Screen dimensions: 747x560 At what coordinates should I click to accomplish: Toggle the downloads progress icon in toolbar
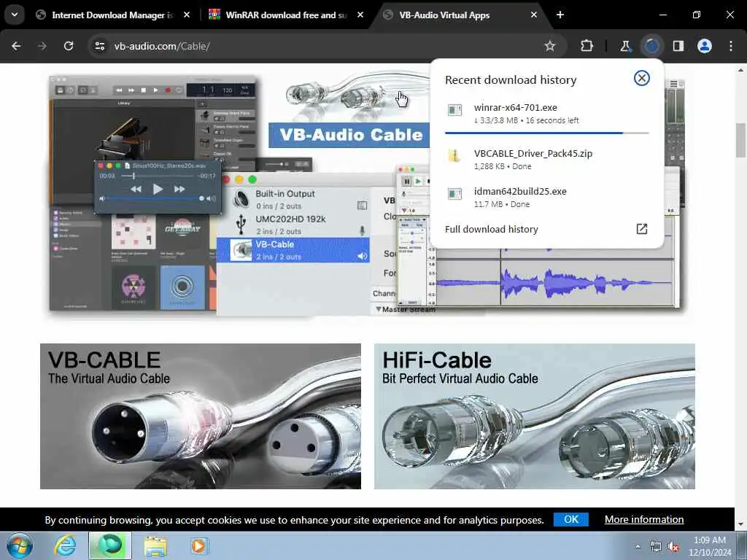pyautogui.click(x=651, y=46)
